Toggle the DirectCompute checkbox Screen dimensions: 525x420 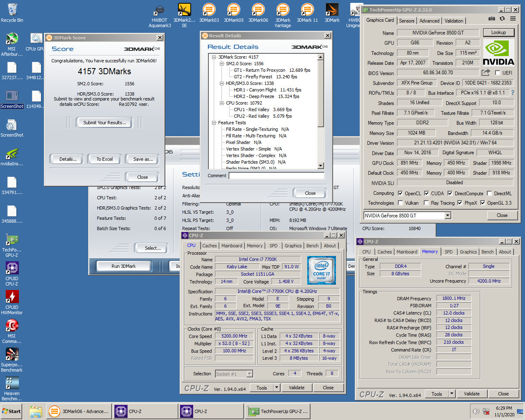(x=450, y=193)
